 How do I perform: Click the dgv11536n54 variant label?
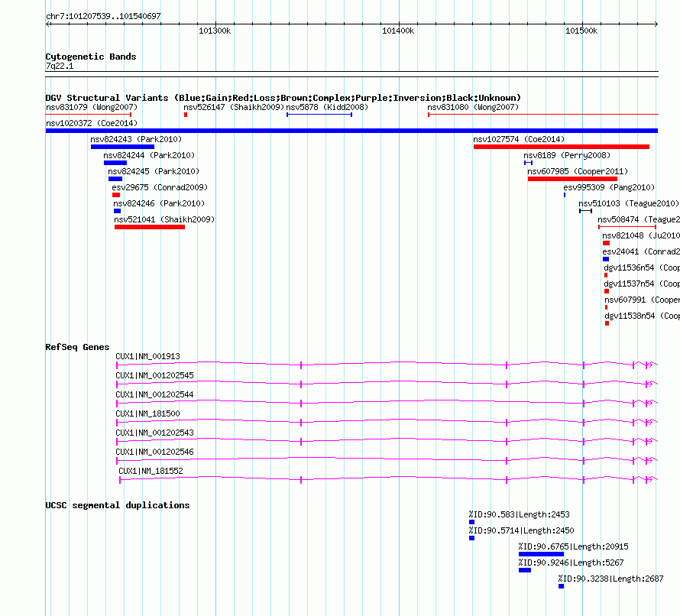point(642,267)
